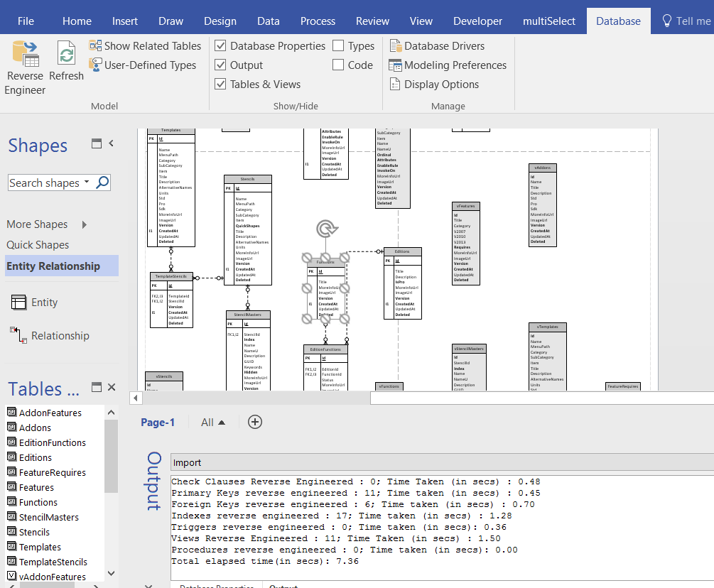Add a new page with plus icon
This screenshot has height=588, width=714.
(x=255, y=422)
